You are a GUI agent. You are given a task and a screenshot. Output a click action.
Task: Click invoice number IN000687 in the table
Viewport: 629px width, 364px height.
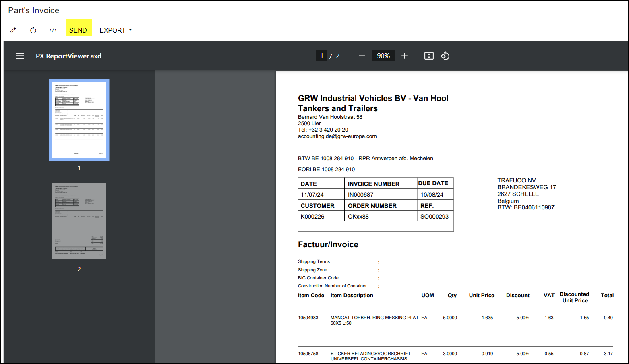click(360, 195)
